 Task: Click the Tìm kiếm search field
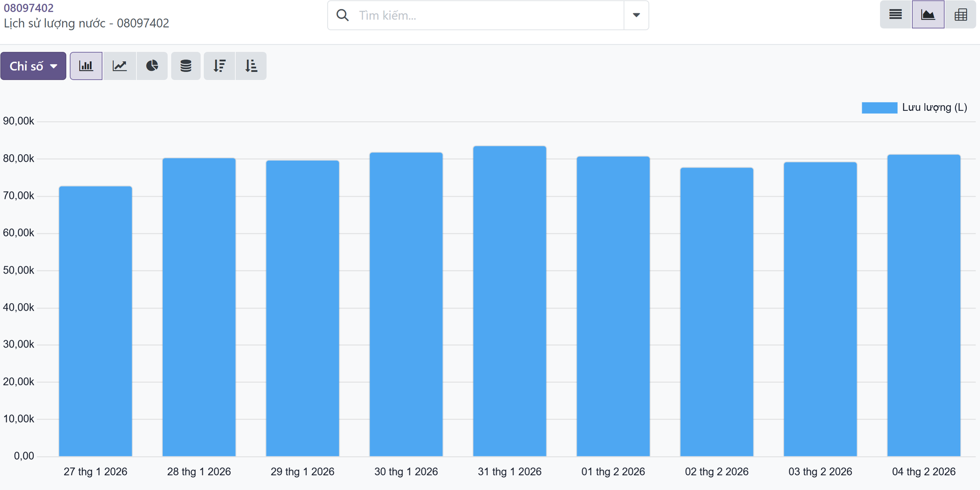489,15
